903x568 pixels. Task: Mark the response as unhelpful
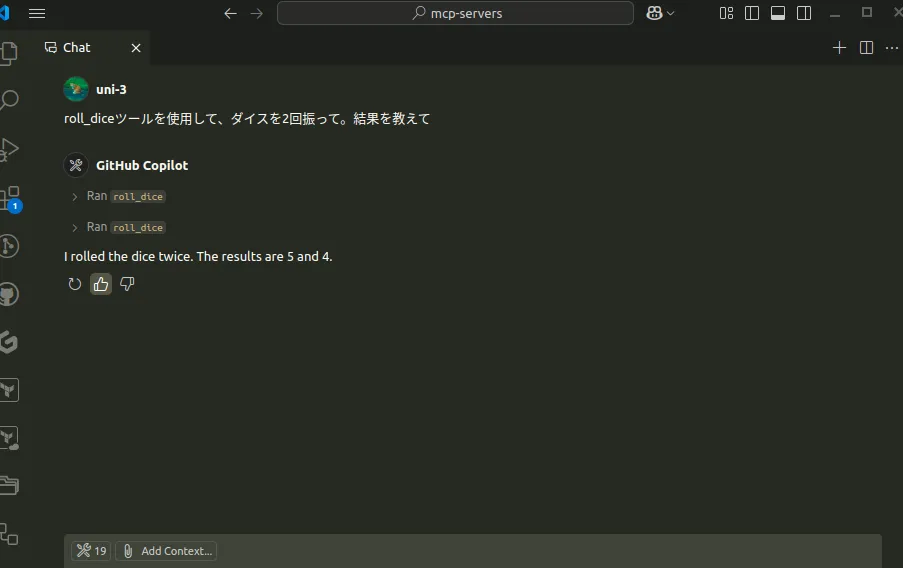tap(127, 284)
